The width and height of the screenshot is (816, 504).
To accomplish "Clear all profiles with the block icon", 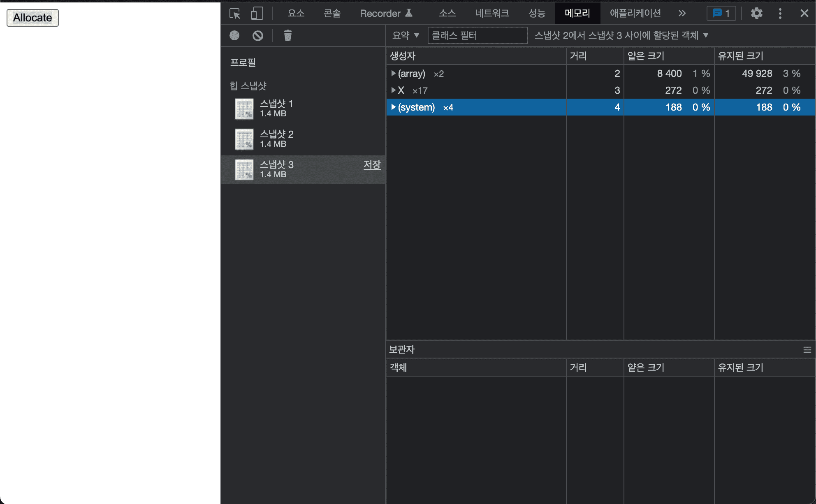I will click(258, 35).
